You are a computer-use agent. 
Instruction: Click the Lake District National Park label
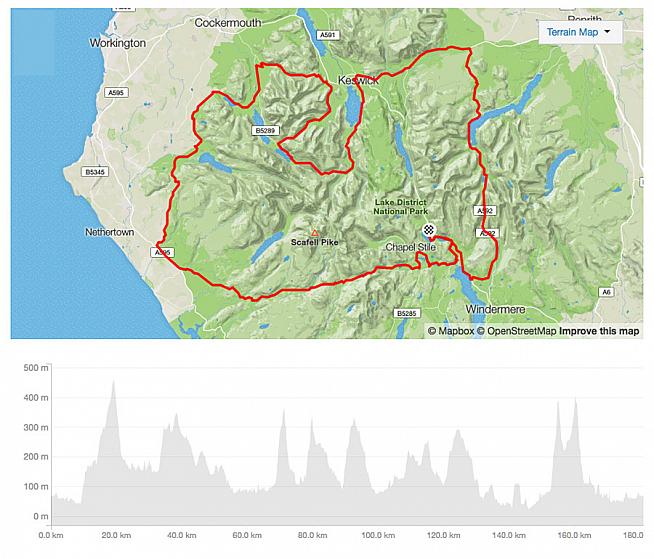pos(403,205)
